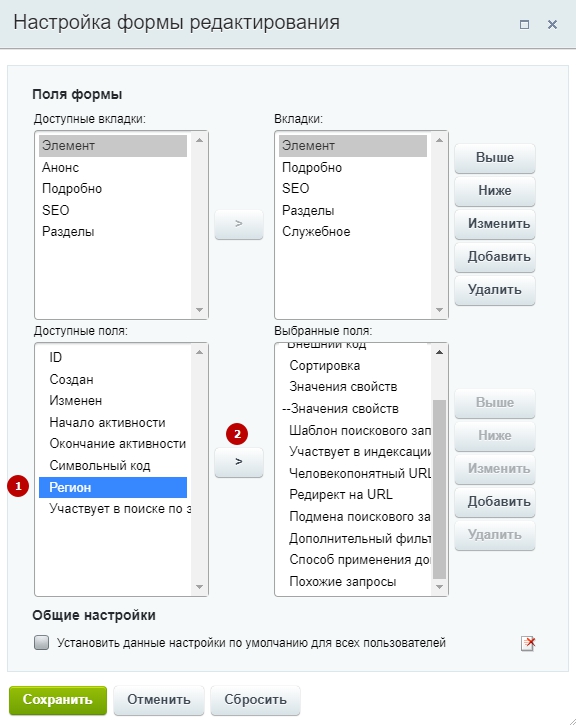The image size is (576, 725).
Task: Click the maximize dialog window icon
Action: (x=524, y=25)
